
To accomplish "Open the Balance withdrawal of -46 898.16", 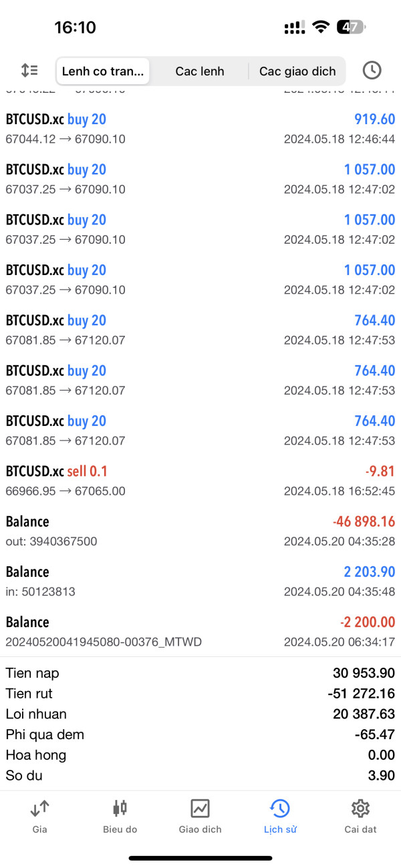I will [200, 531].
